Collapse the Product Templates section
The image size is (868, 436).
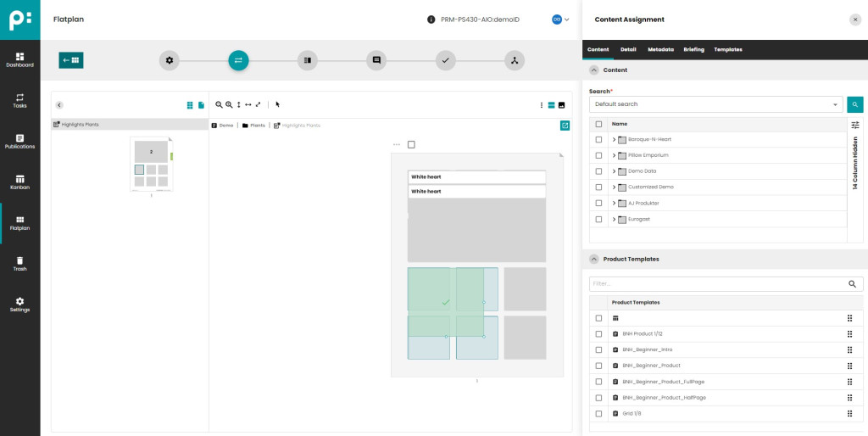(594, 259)
